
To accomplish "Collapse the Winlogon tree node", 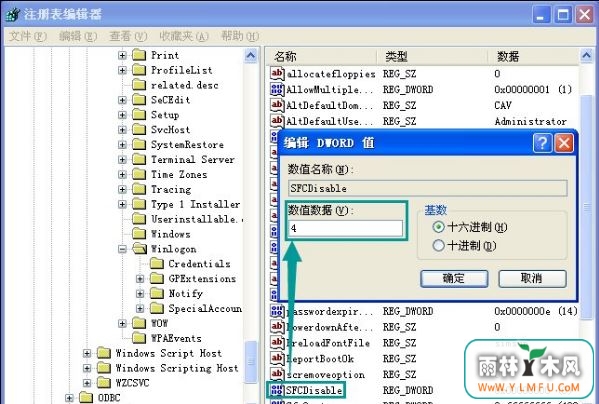I will (x=122, y=249).
